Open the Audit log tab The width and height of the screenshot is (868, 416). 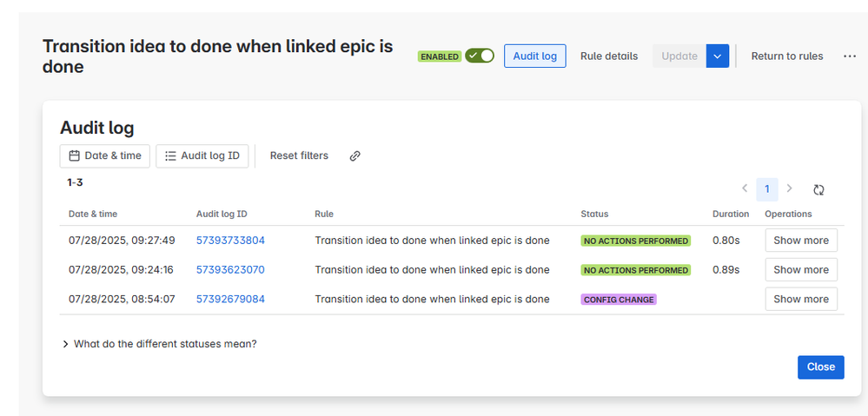coord(534,56)
